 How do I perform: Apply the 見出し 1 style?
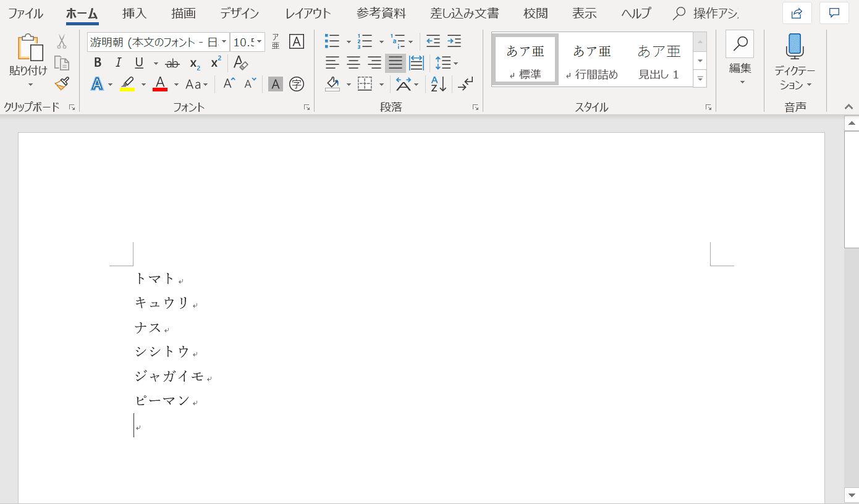click(659, 60)
